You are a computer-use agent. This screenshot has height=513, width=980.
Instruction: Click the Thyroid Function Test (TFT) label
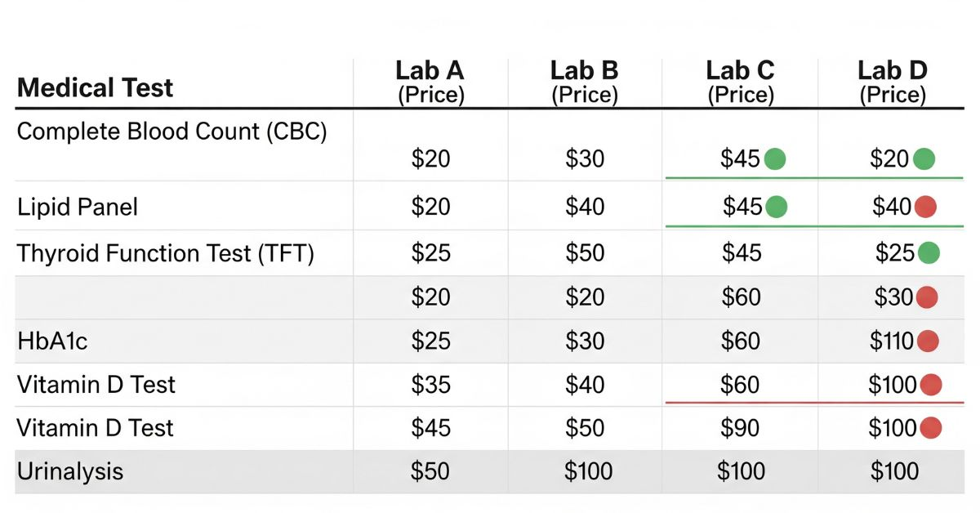pyautogui.click(x=166, y=253)
